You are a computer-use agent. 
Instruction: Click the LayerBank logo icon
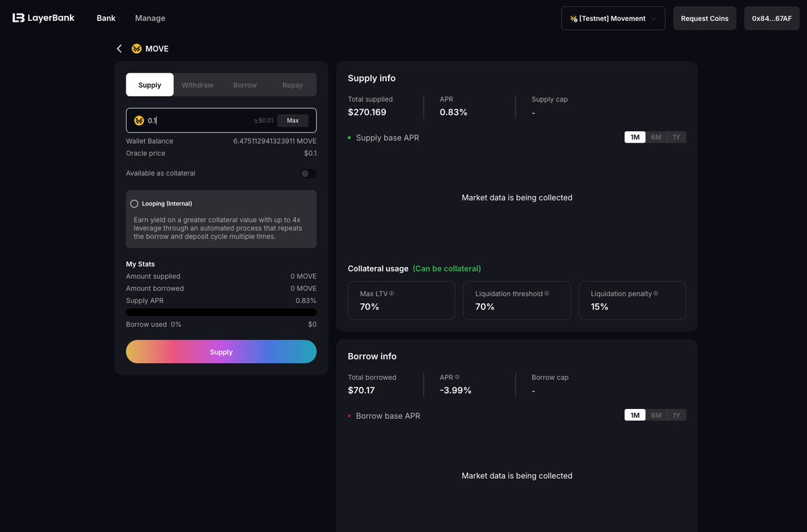[x=16, y=17]
